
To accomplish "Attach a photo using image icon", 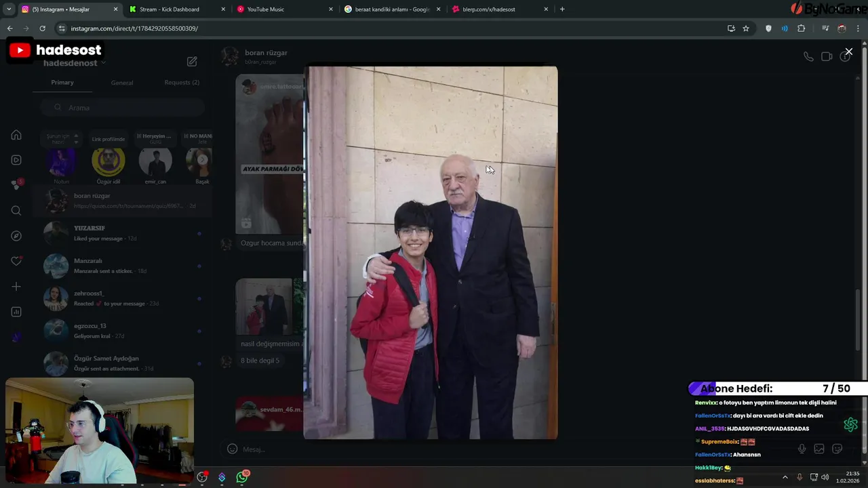I will coord(819,449).
